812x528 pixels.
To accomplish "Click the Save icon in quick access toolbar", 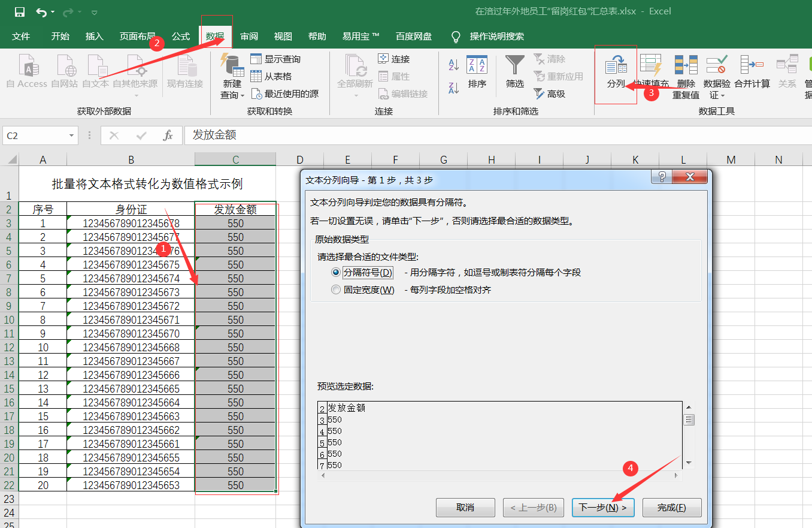I will (20, 11).
